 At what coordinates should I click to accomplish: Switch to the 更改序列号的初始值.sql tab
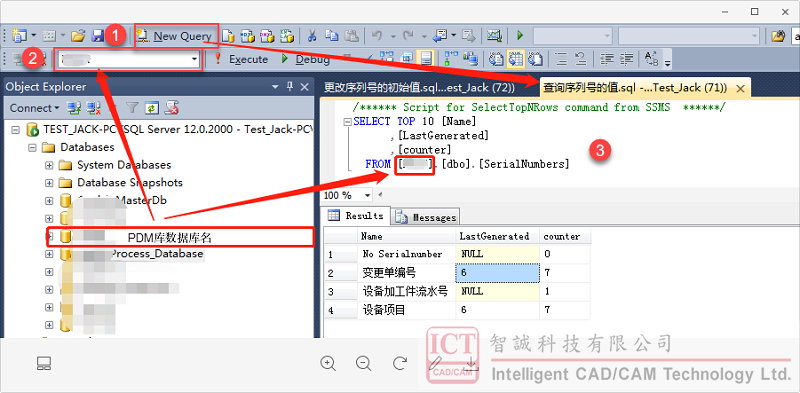[420, 87]
